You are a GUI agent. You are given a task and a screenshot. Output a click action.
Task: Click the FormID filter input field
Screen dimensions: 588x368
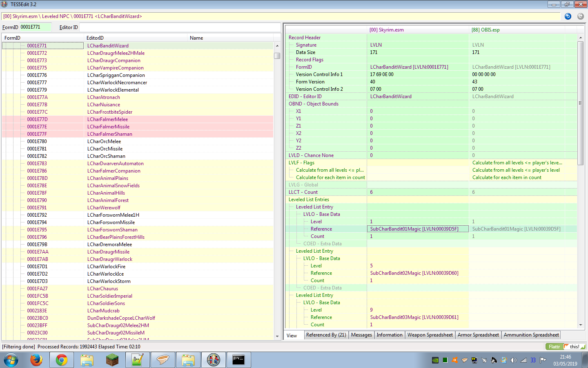[36, 27]
